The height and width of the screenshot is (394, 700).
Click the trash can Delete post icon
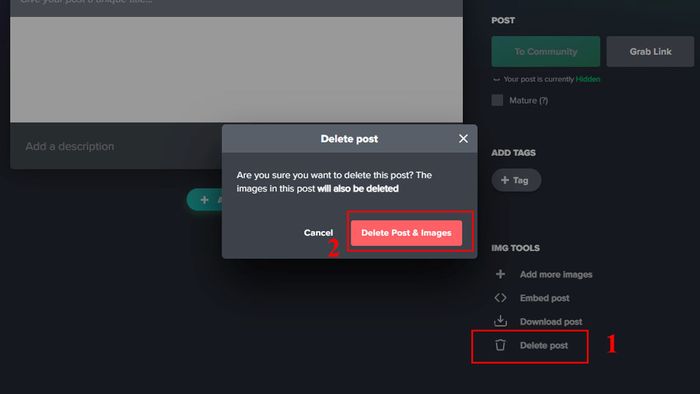pyautogui.click(x=500, y=345)
